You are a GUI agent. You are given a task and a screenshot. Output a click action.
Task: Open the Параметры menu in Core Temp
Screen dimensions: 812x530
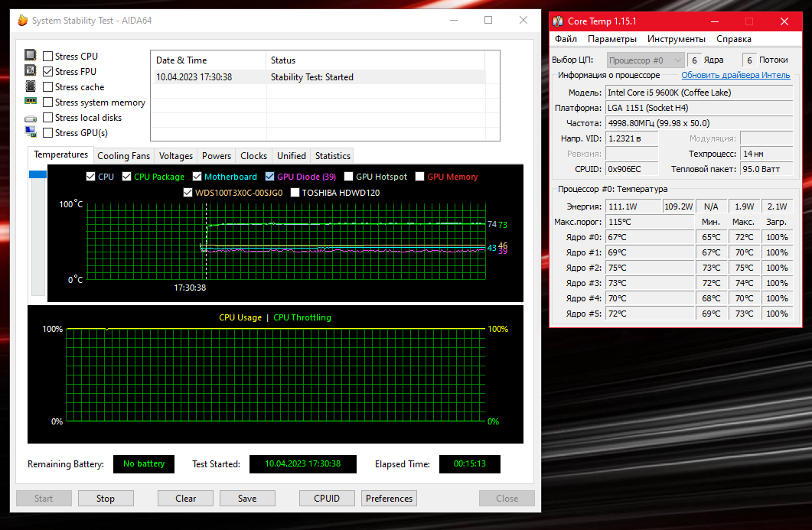[611, 39]
